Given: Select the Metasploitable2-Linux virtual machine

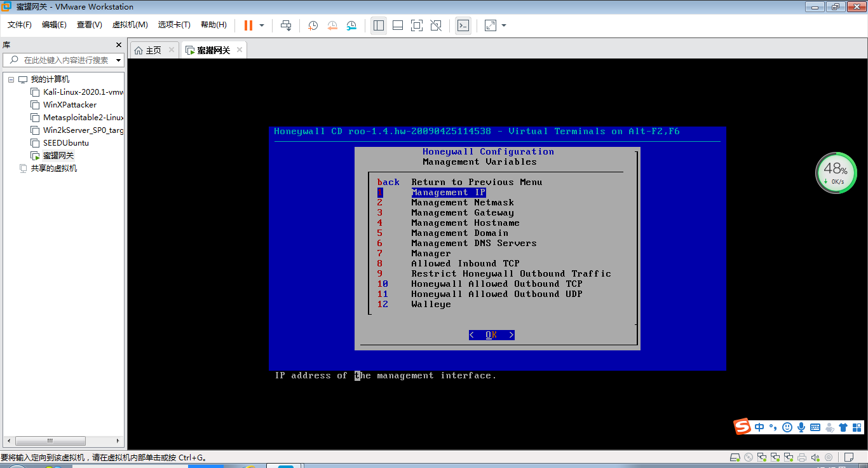Looking at the screenshot, I should (x=83, y=118).
